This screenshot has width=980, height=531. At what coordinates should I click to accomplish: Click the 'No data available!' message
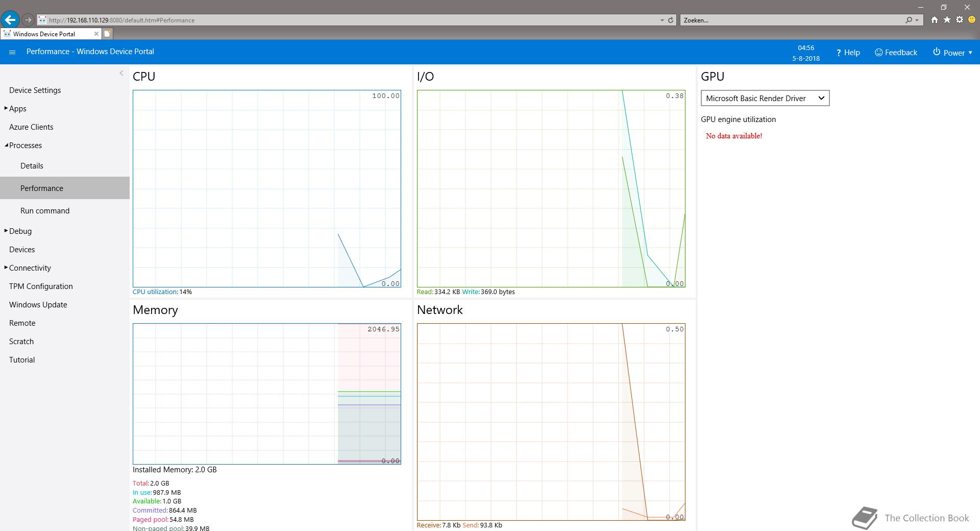pos(734,136)
